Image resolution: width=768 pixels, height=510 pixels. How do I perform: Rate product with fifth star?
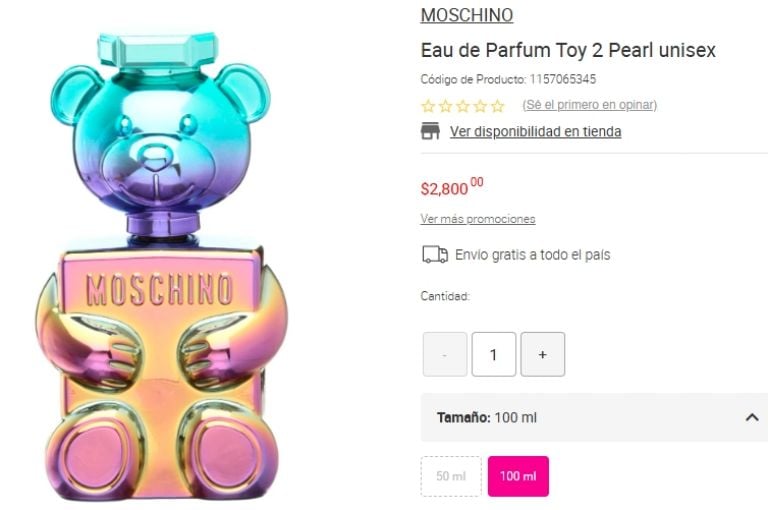point(497,106)
